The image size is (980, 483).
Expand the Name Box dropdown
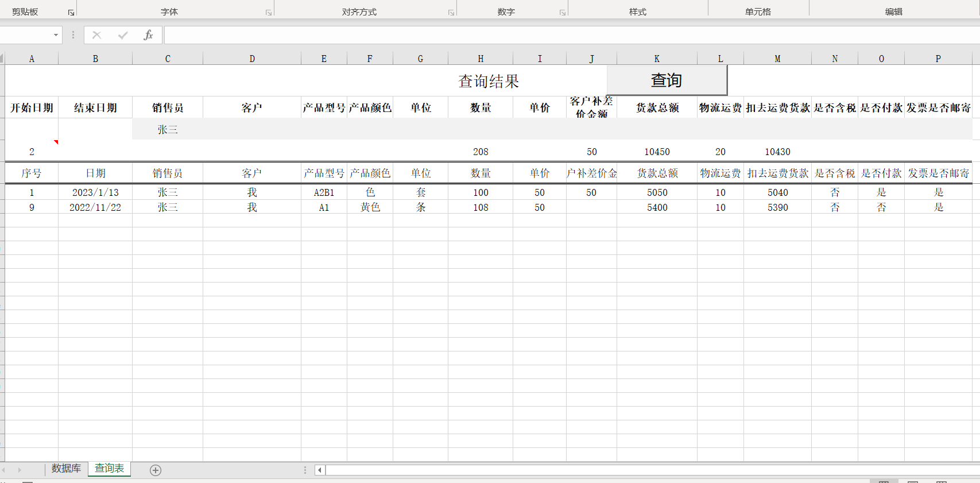(x=56, y=35)
